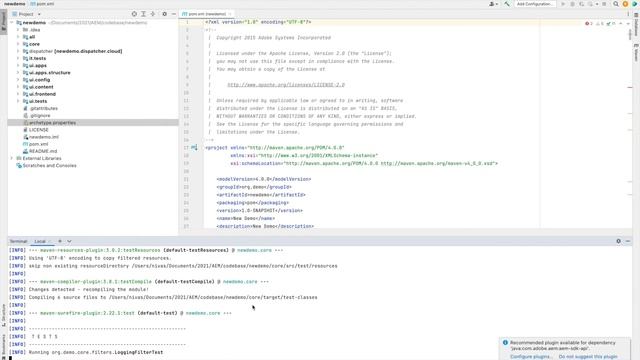Expand External Libraries node
The width and height of the screenshot is (640, 360).
(x=12, y=158)
